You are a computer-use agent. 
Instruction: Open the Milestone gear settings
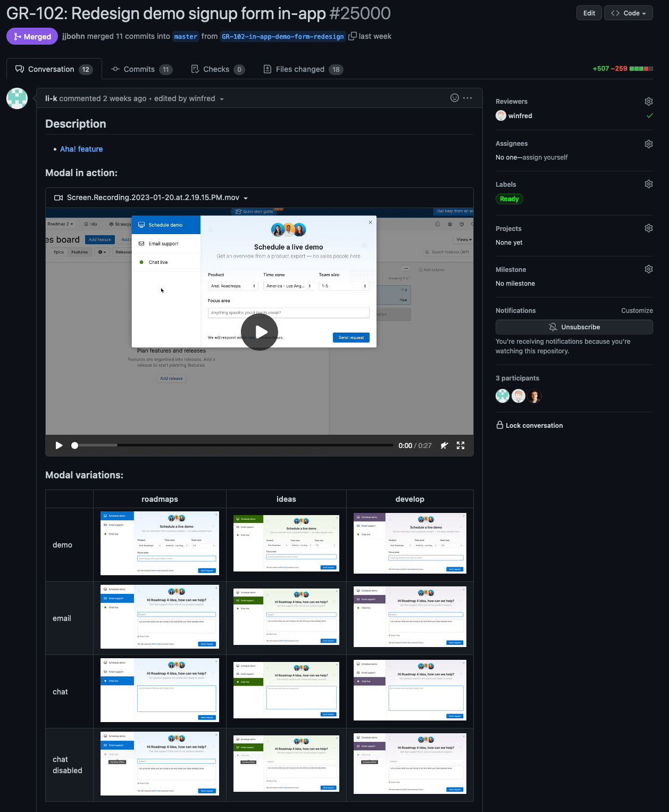tap(648, 269)
